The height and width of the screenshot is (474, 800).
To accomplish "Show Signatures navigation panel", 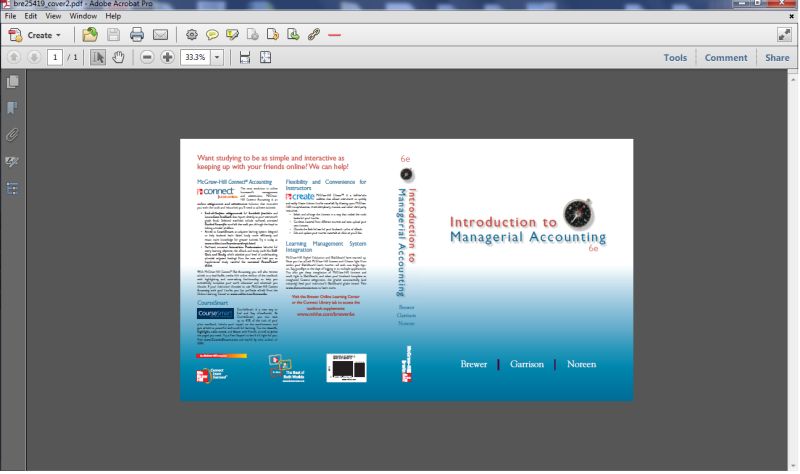I will click(x=12, y=162).
